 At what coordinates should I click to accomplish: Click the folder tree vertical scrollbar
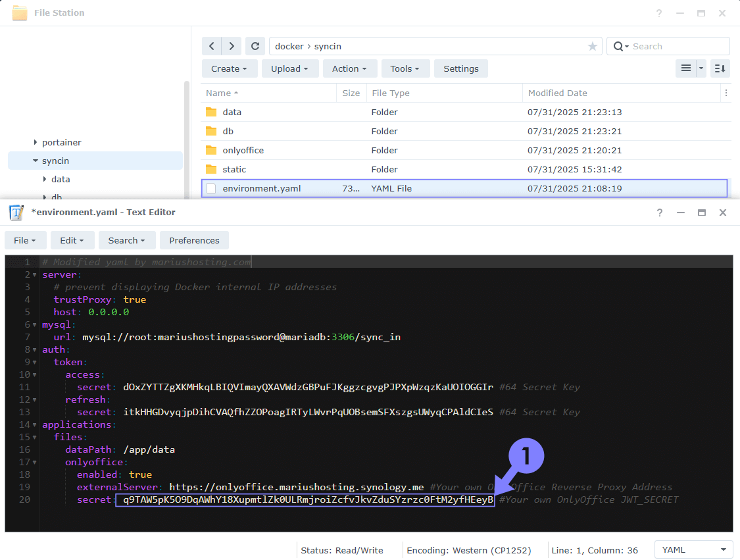[x=186, y=140]
